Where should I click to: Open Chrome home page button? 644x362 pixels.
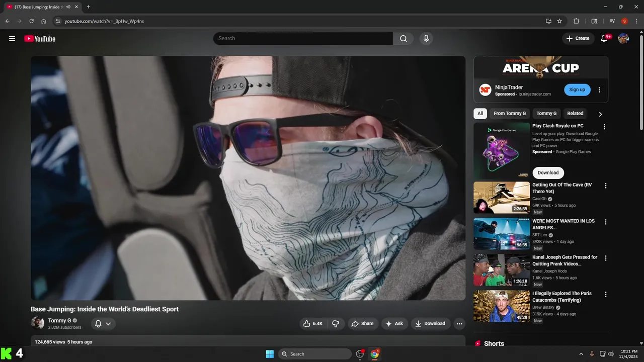coord(44,21)
